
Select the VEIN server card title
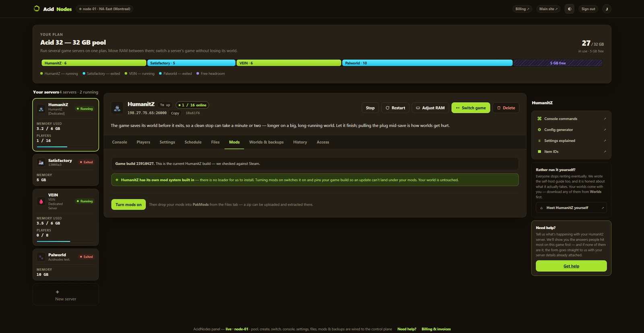pos(53,195)
